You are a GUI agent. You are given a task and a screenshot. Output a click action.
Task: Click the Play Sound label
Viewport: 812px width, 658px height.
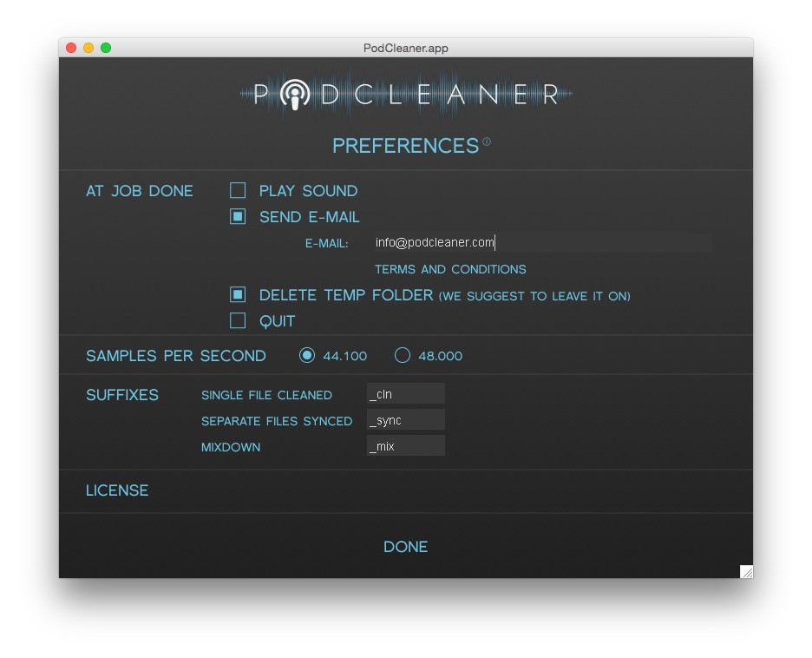point(308,191)
